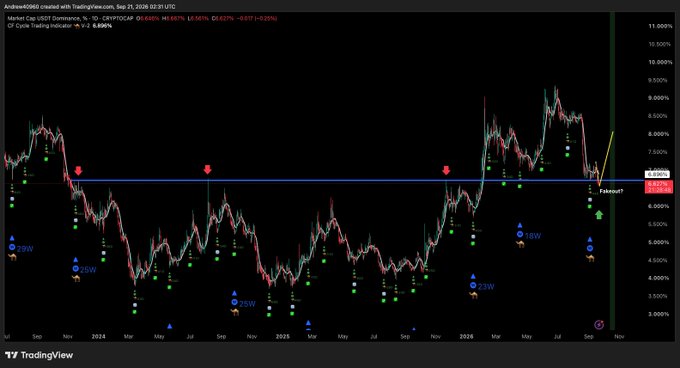Click the CRYPTOCAP source label in the legend
The height and width of the screenshot is (368, 680).
[x=118, y=19]
